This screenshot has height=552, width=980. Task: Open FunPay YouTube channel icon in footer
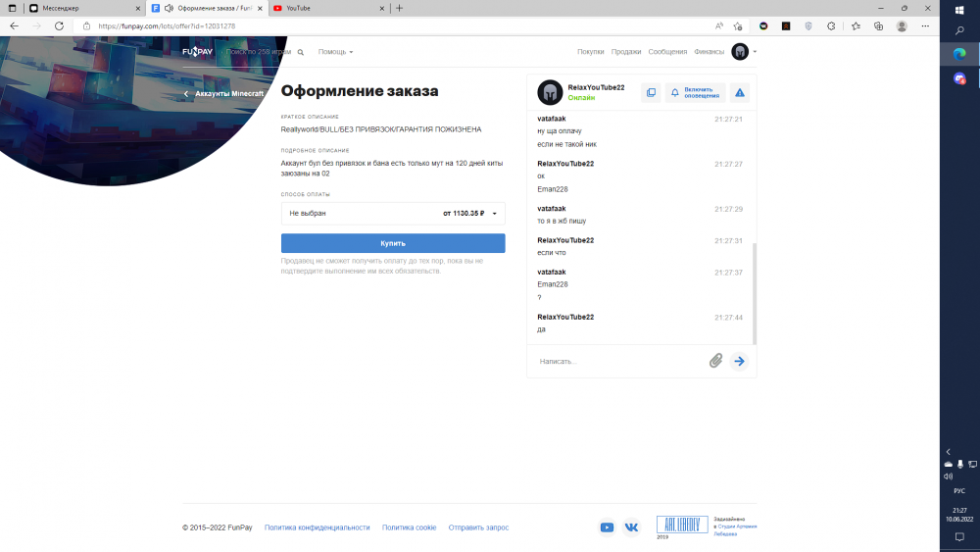point(607,527)
